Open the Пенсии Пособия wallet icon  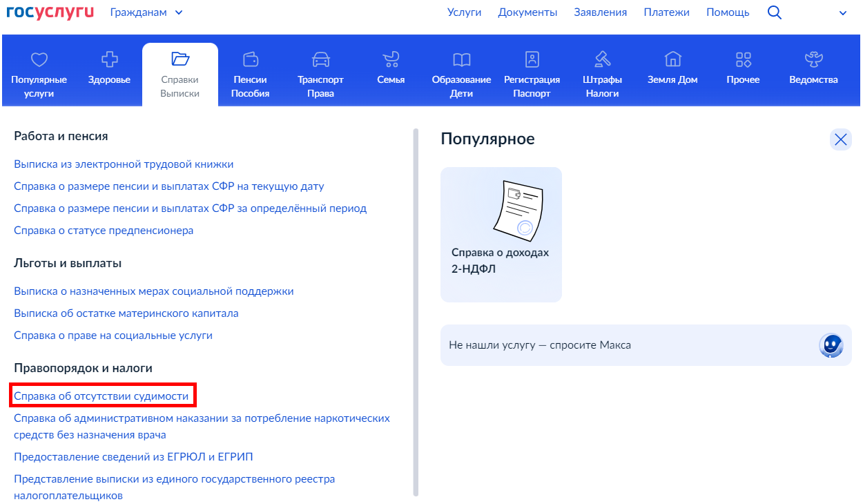251,59
